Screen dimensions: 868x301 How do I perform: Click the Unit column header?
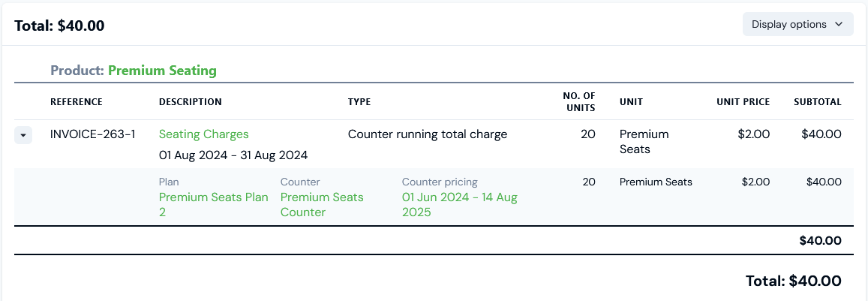tap(631, 102)
